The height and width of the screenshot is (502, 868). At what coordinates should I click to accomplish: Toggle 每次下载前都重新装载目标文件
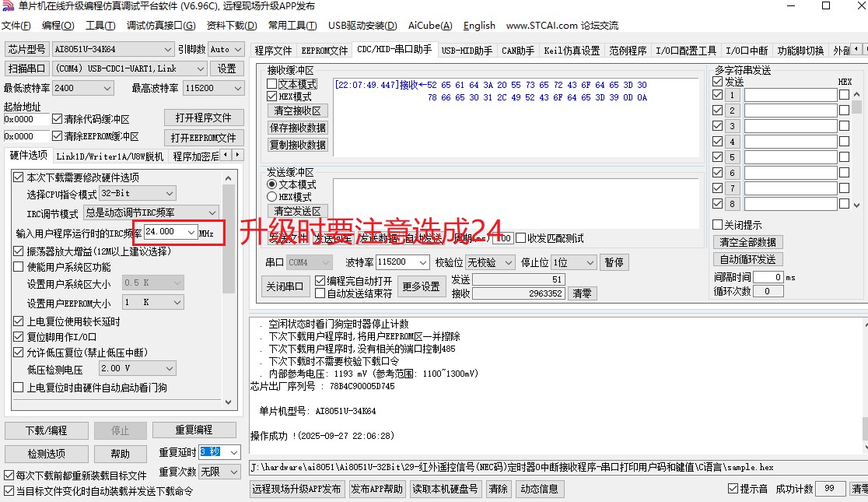(9, 476)
